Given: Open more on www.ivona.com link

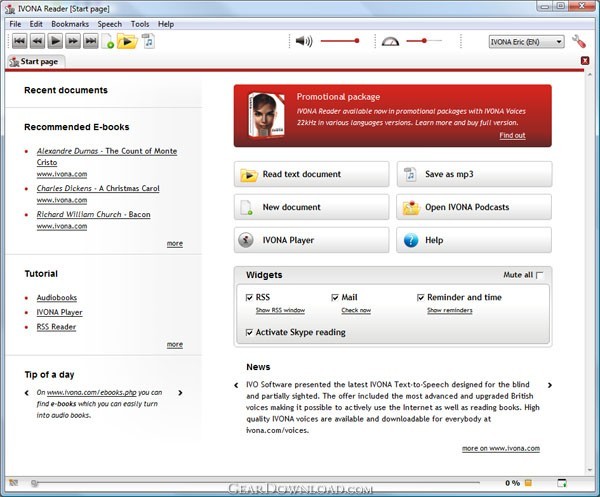Looking at the screenshot, I should [x=501, y=448].
